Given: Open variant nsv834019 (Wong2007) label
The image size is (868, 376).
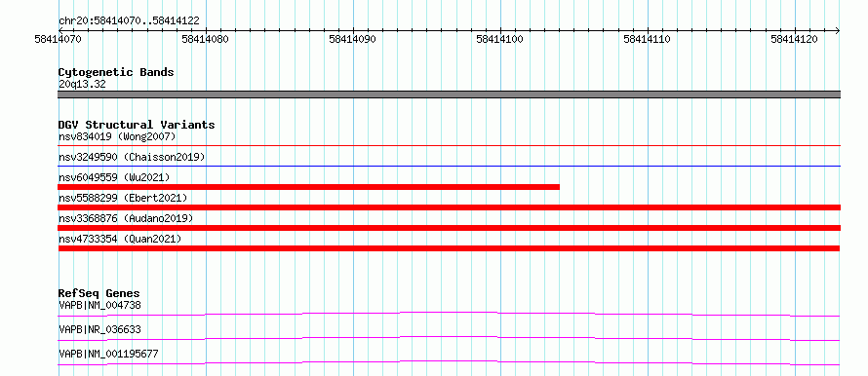Looking at the screenshot, I should click(x=117, y=136).
